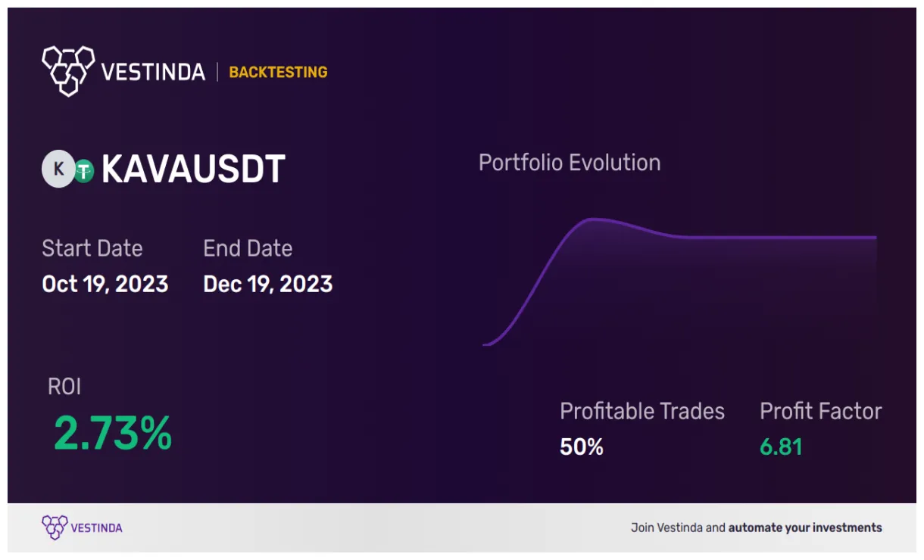The image size is (924, 560).
Task: Click the green 2.73% ROI value
Action: pyautogui.click(x=113, y=434)
